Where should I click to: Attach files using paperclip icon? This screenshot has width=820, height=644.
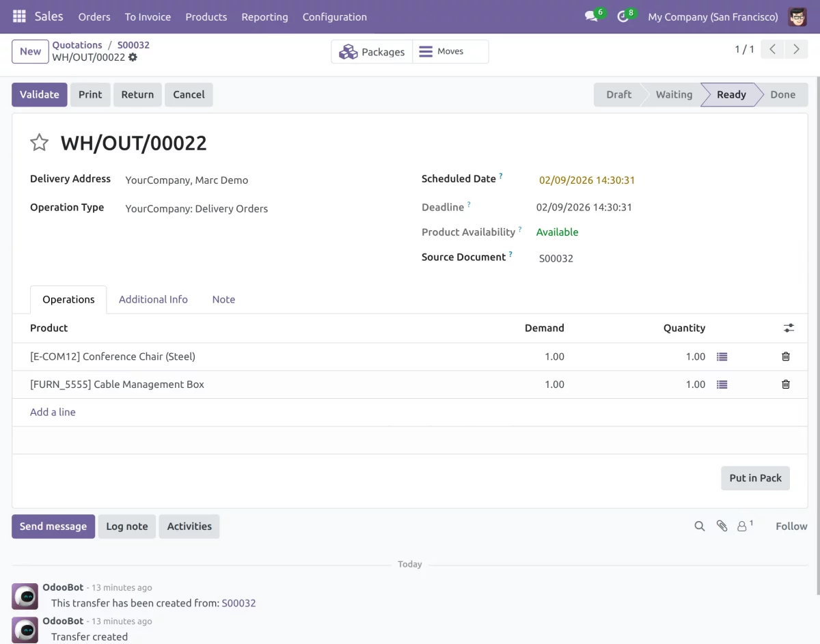pos(722,526)
